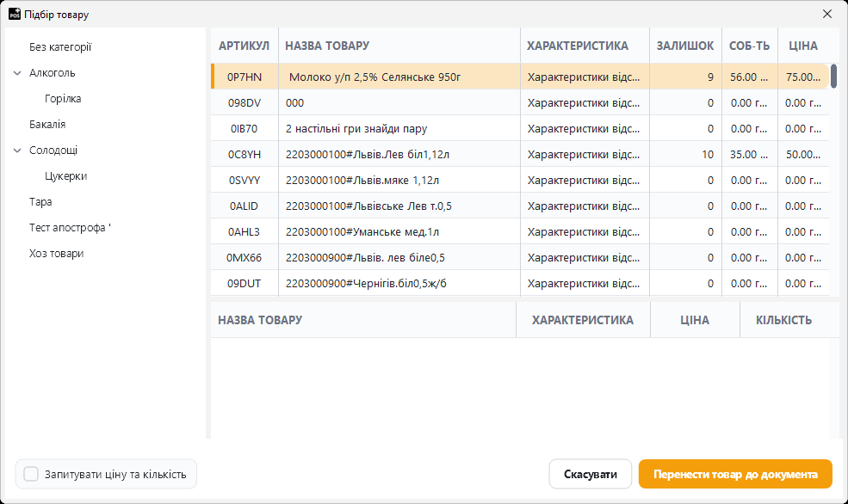Select the Чернігів.біл0,5ж/б product row
The image size is (848, 504).
pyautogui.click(x=520, y=284)
